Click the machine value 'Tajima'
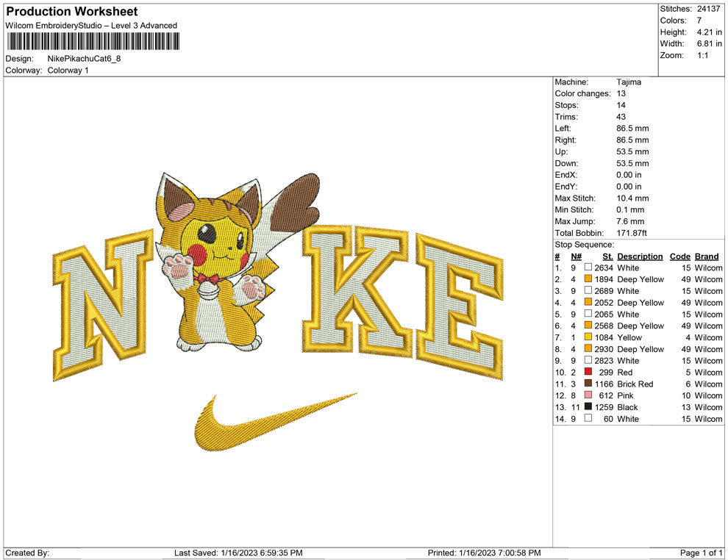 click(x=629, y=82)
